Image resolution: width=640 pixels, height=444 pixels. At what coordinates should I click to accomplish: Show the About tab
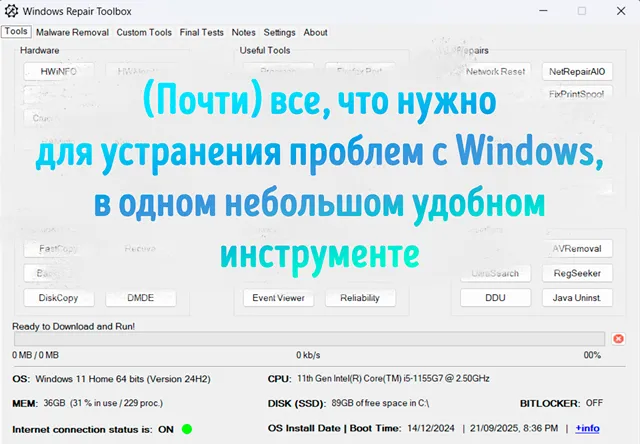pyautogui.click(x=315, y=32)
